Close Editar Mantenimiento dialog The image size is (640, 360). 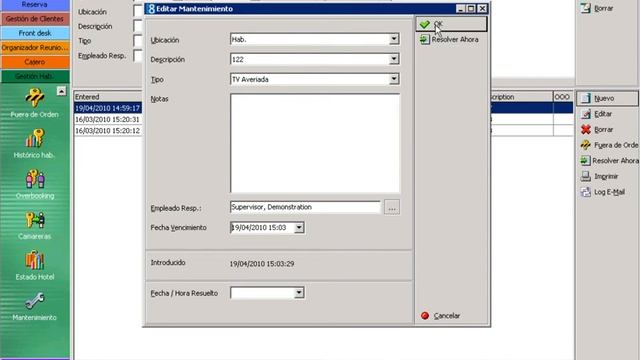(482, 9)
